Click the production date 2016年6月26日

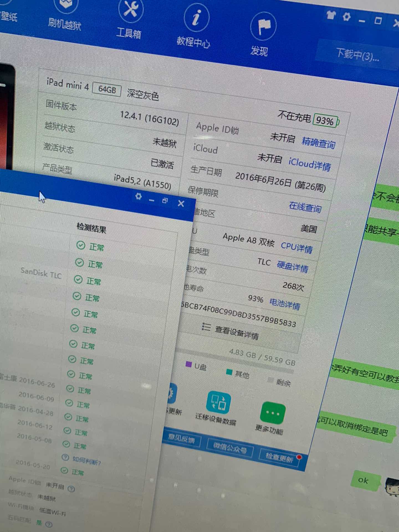[263, 179]
